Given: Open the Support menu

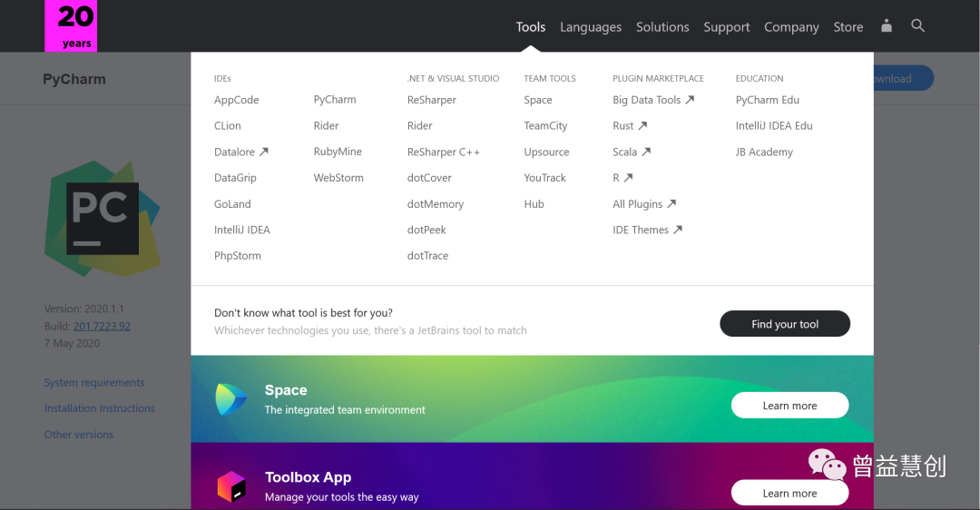Looking at the screenshot, I should coord(726,27).
